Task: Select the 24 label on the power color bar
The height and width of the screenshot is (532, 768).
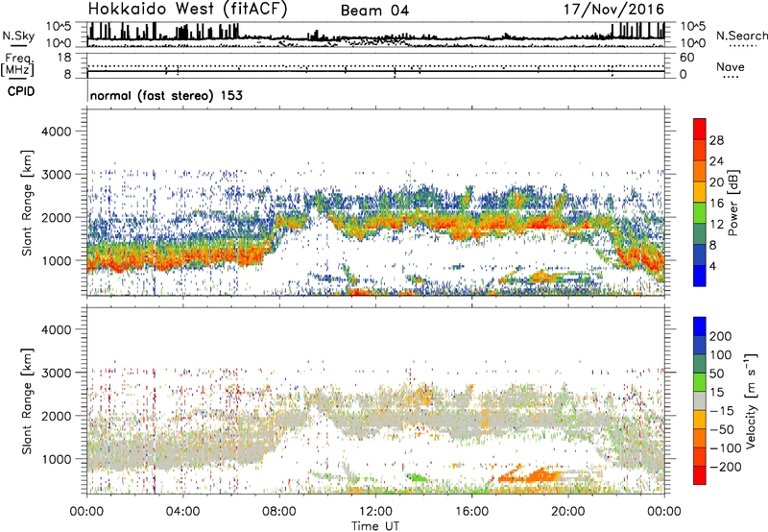Action: [x=716, y=161]
